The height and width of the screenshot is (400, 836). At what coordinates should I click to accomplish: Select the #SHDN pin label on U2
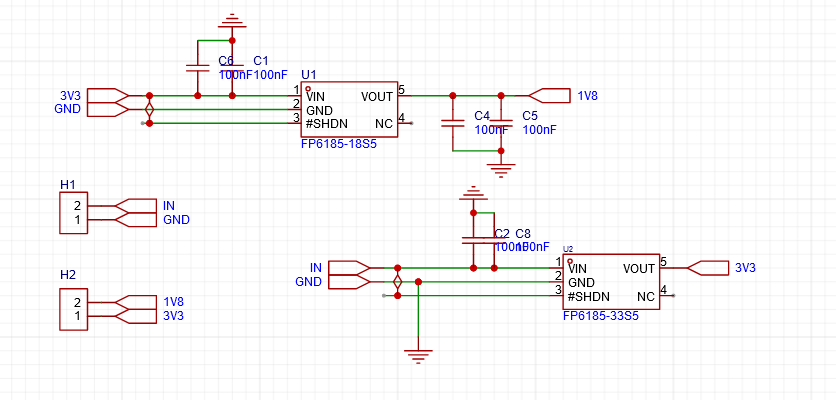click(589, 297)
